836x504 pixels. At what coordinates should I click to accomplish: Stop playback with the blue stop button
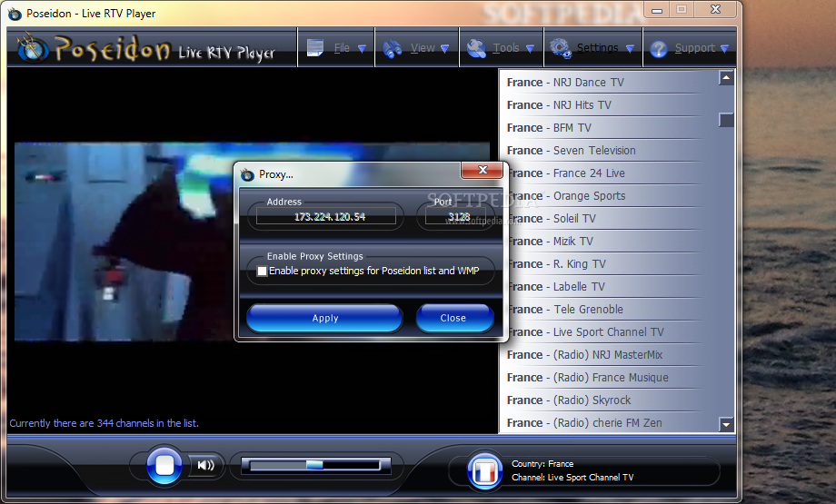click(x=164, y=465)
